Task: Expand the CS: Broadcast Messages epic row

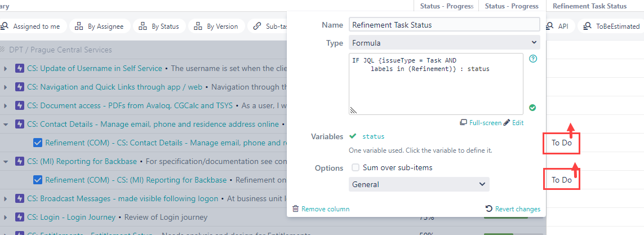Action: (6, 199)
